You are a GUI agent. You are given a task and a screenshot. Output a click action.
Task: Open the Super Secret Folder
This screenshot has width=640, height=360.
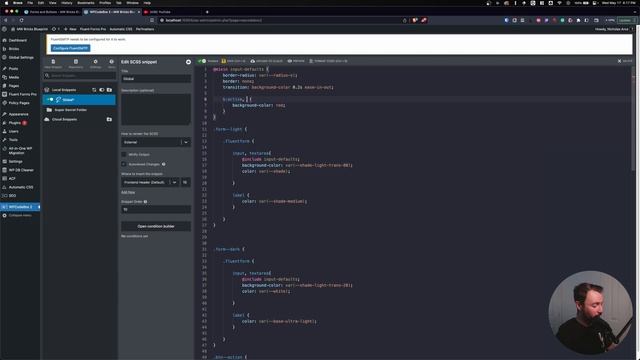[70, 110]
